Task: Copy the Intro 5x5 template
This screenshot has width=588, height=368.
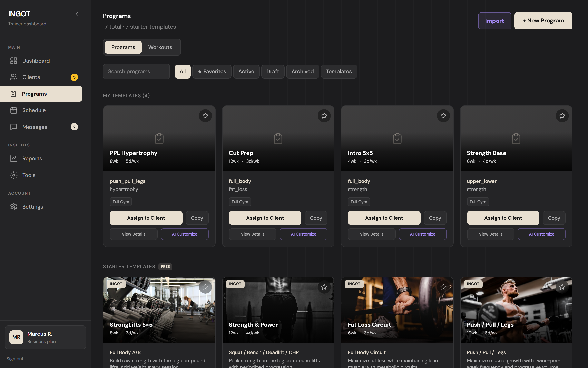Action: [435, 218]
